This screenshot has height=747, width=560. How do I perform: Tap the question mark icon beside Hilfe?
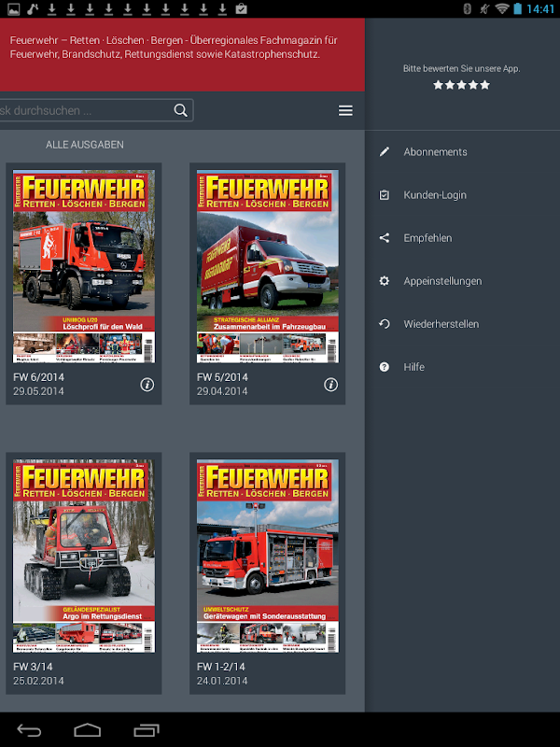pyautogui.click(x=385, y=367)
